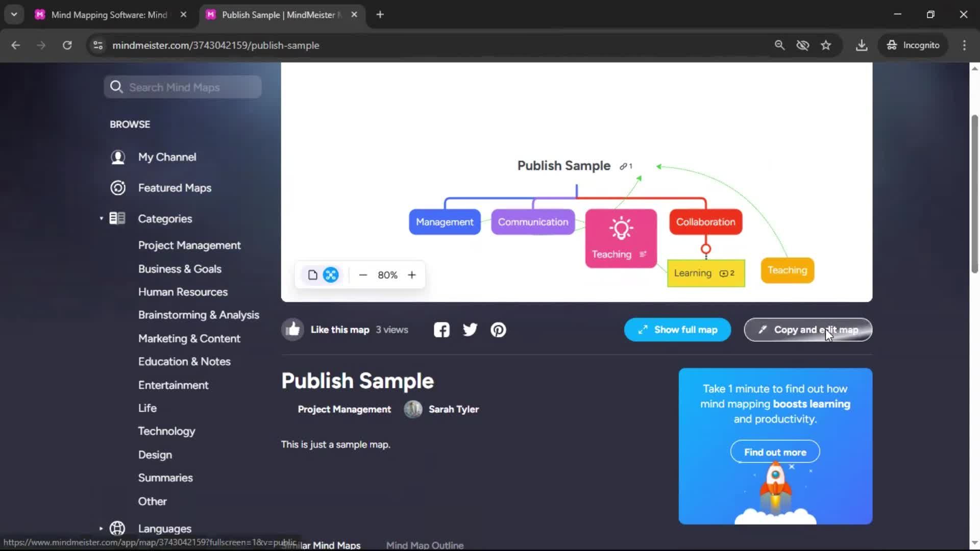The width and height of the screenshot is (980, 551).
Task: Click Find out more button
Action: click(775, 452)
